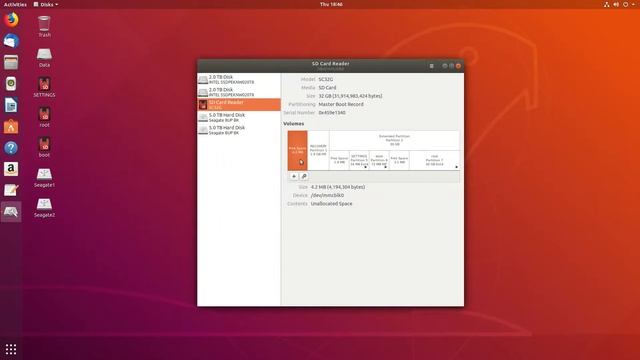
Task: Select the first 2.0 TB Disk entry
Action: click(239, 79)
